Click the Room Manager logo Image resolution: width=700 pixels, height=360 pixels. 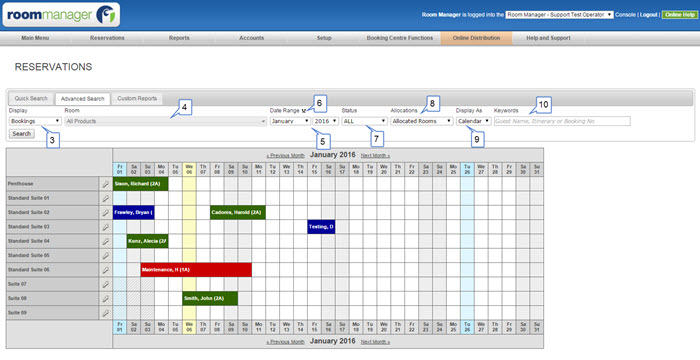61,15
